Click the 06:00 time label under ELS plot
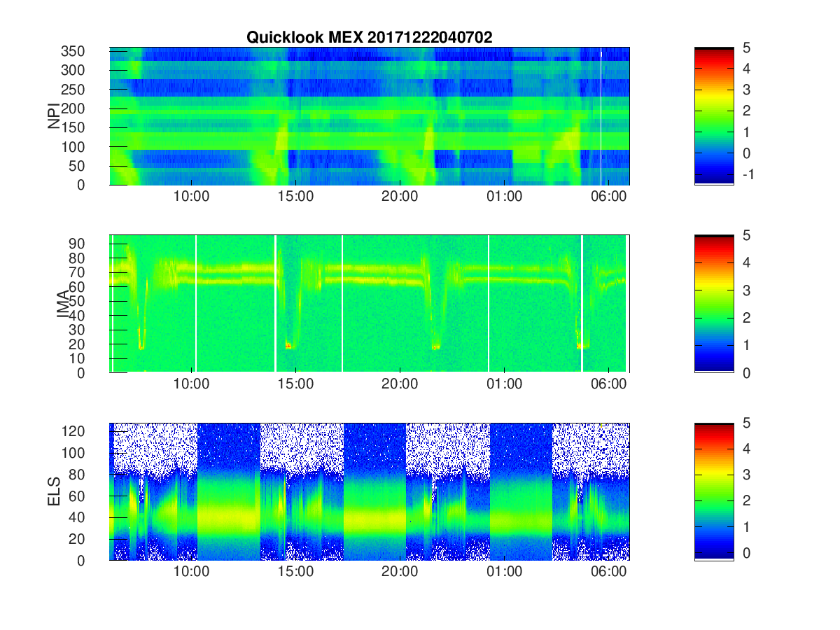 [x=608, y=572]
